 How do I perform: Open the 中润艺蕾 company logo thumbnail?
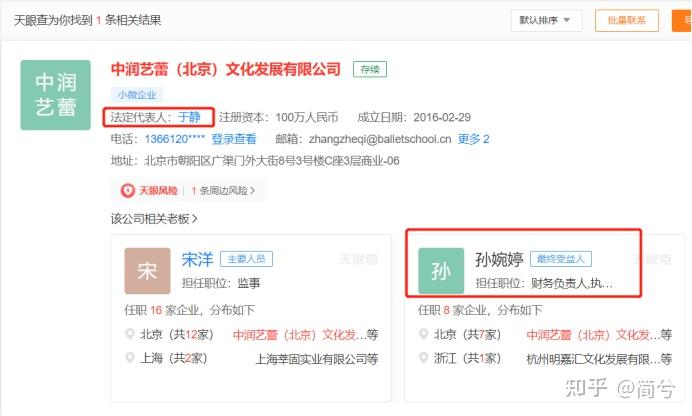pos(56,95)
